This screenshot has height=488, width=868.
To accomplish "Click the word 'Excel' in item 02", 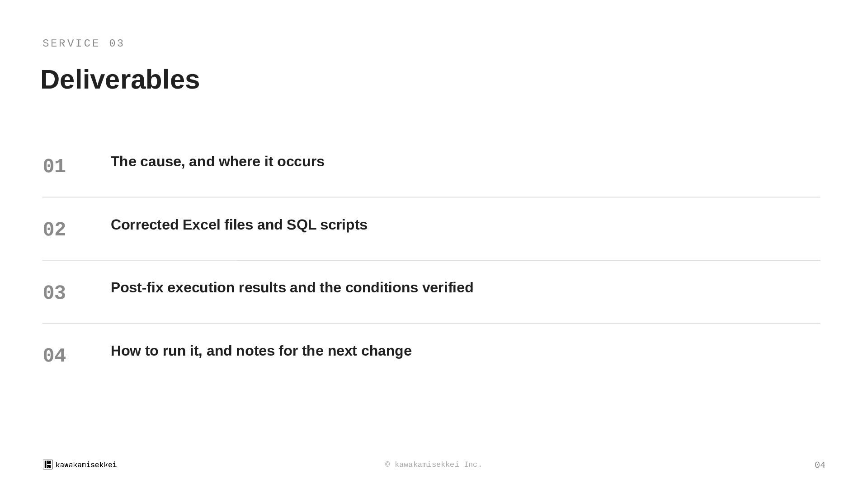I will pyautogui.click(x=201, y=225).
